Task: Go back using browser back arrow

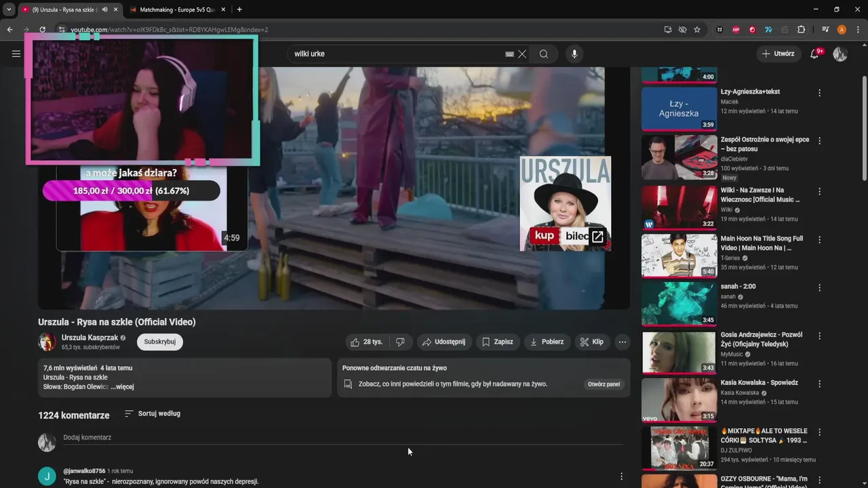Action: 9,29
